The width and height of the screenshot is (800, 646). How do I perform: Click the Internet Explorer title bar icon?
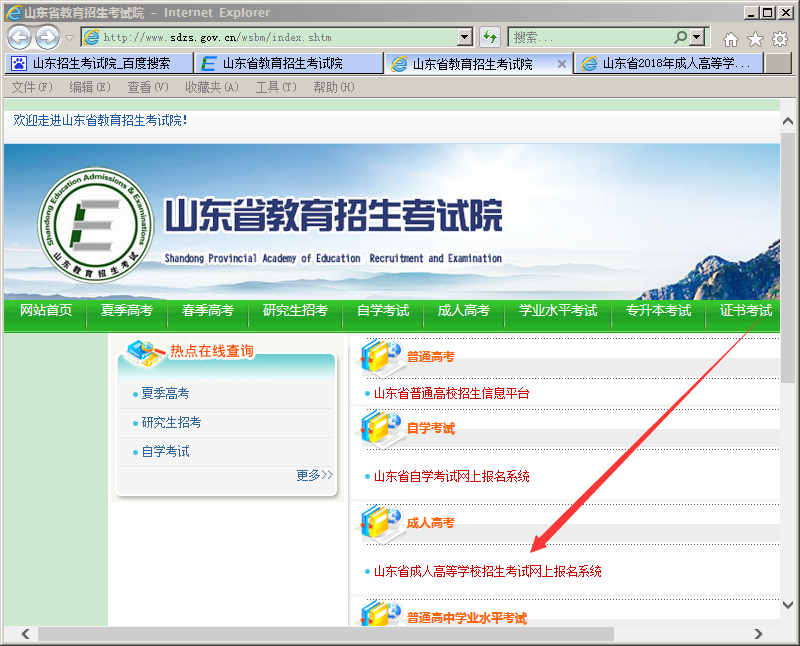(x=14, y=12)
